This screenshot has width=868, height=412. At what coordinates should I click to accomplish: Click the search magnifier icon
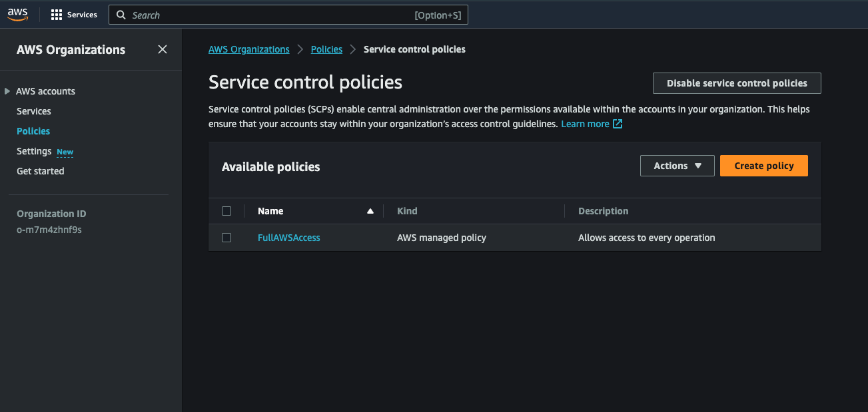coord(121,15)
